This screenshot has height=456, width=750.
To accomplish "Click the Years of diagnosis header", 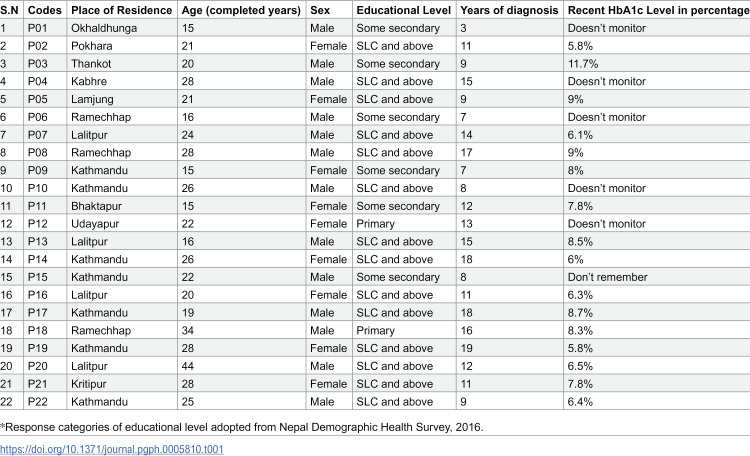I will click(509, 10).
